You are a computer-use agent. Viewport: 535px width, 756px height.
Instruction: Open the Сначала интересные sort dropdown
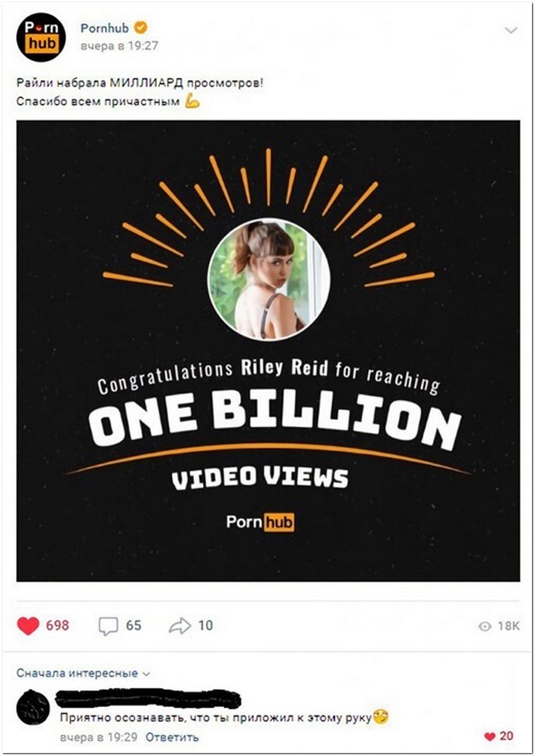pos(83,673)
